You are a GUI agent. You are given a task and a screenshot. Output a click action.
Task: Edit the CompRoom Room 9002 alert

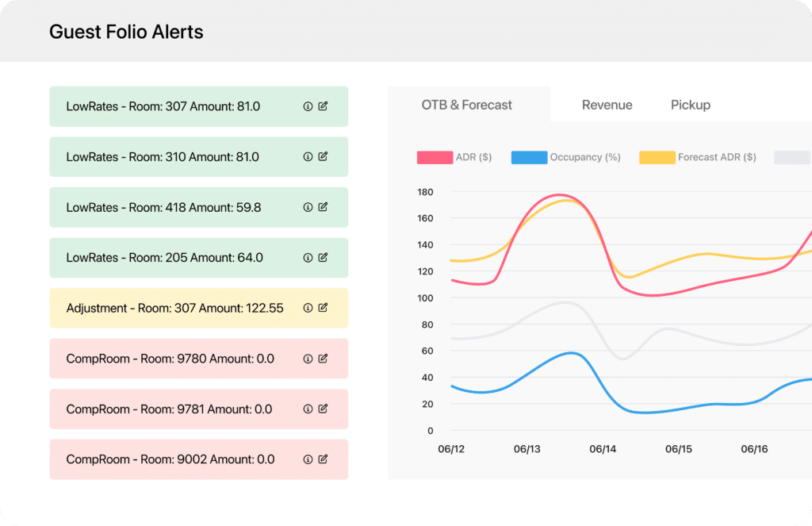point(323,459)
